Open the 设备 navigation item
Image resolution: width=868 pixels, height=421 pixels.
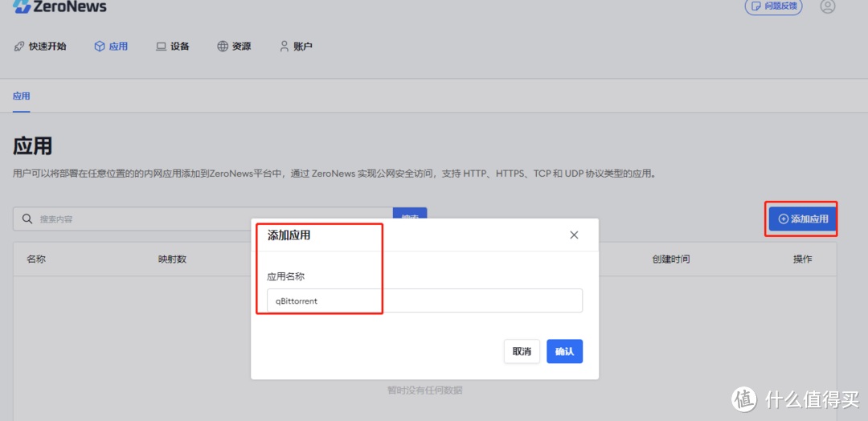click(173, 47)
